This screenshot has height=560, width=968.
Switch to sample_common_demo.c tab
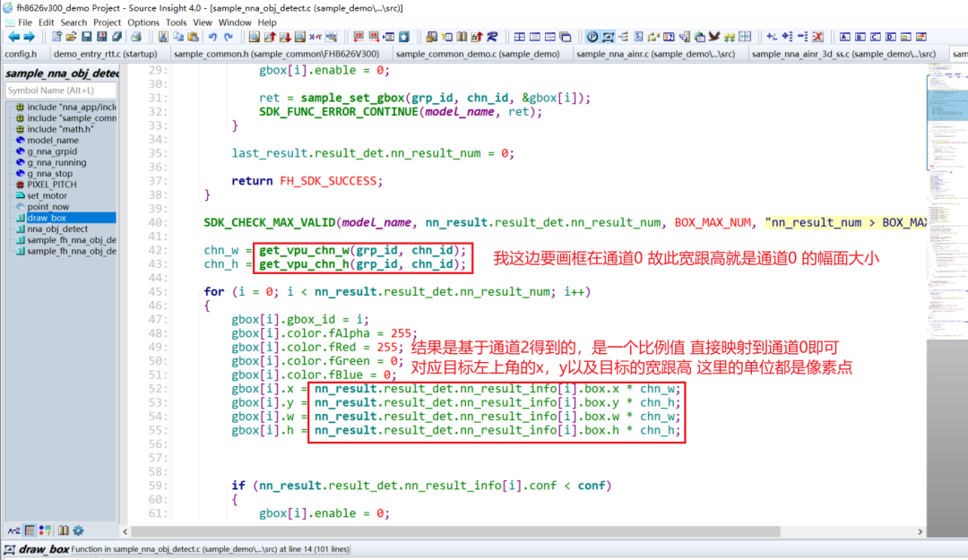[x=478, y=54]
